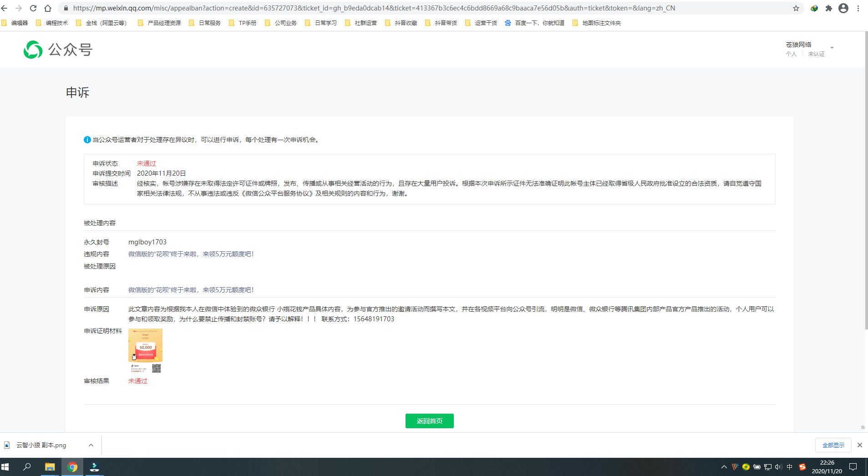Check battery status in the system tray
The image size is (868, 476).
point(757,467)
